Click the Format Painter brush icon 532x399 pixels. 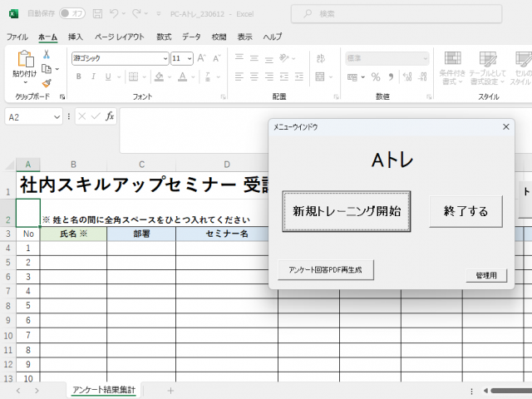[47, 83]
